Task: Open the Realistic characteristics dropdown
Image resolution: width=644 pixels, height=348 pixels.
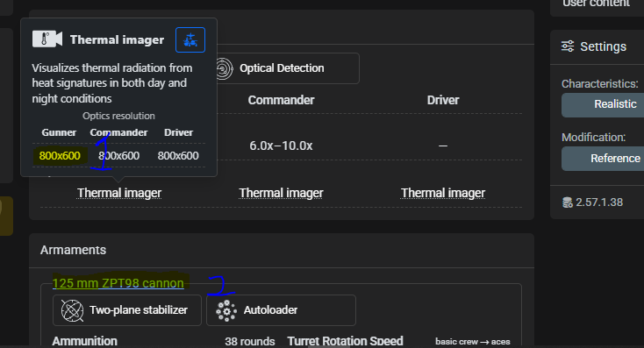Action: coord(603,105)
